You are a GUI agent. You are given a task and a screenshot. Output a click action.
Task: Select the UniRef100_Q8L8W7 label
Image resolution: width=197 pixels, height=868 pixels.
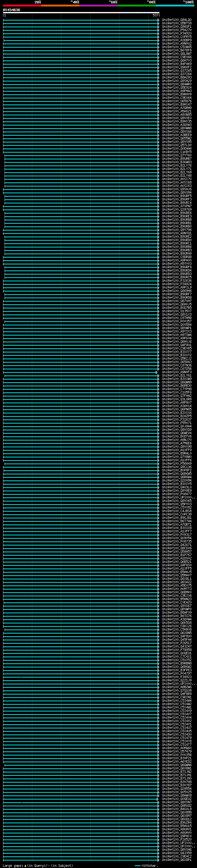(177, 54)
